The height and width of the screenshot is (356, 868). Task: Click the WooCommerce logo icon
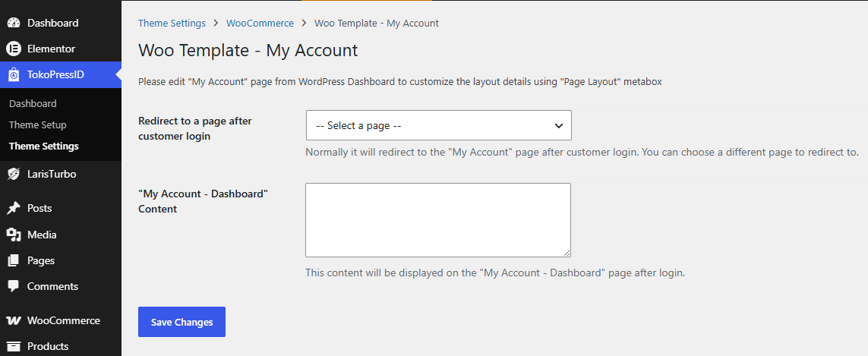pos(13,320)
